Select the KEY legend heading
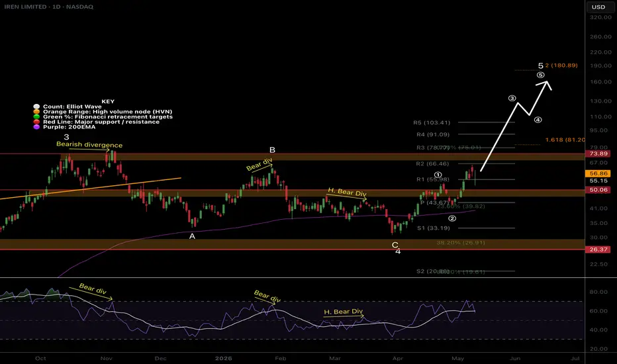The height and width of the screenshot is (364, 617). coord(108,101)
